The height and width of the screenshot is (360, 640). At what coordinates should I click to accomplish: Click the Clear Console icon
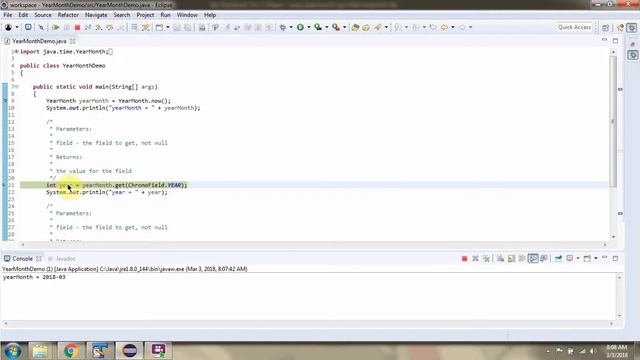pos(500,258)
